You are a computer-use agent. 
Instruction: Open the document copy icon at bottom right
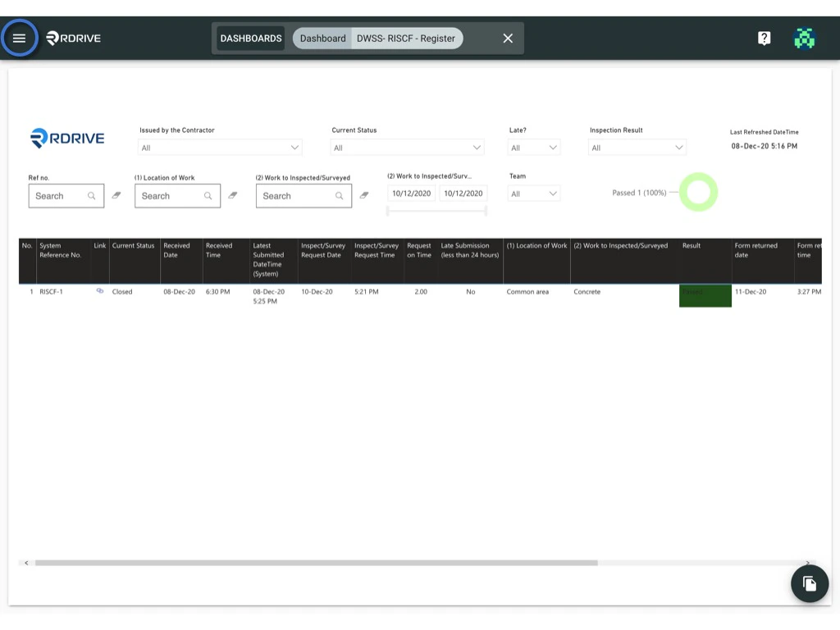click(x=810, y=583)
